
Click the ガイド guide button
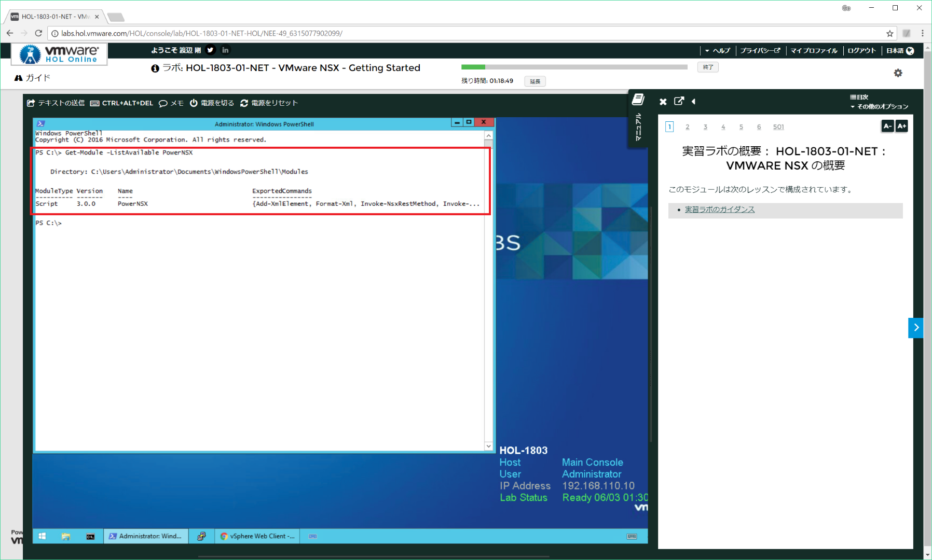(32, 78)
